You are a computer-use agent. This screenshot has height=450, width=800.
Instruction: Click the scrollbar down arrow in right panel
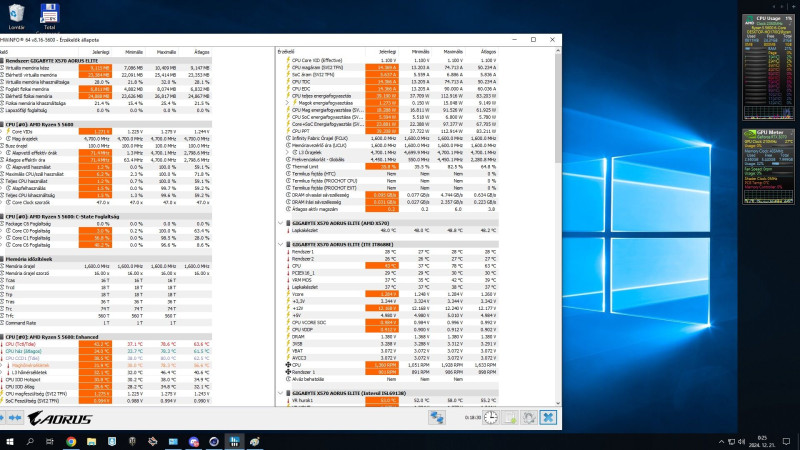(558, 403)
